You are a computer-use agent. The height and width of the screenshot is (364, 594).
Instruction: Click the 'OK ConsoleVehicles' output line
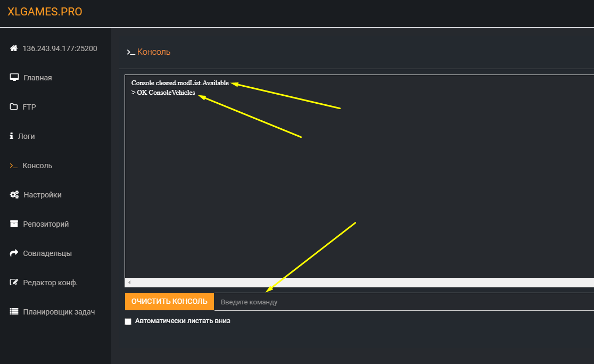[x=166, y=93]
